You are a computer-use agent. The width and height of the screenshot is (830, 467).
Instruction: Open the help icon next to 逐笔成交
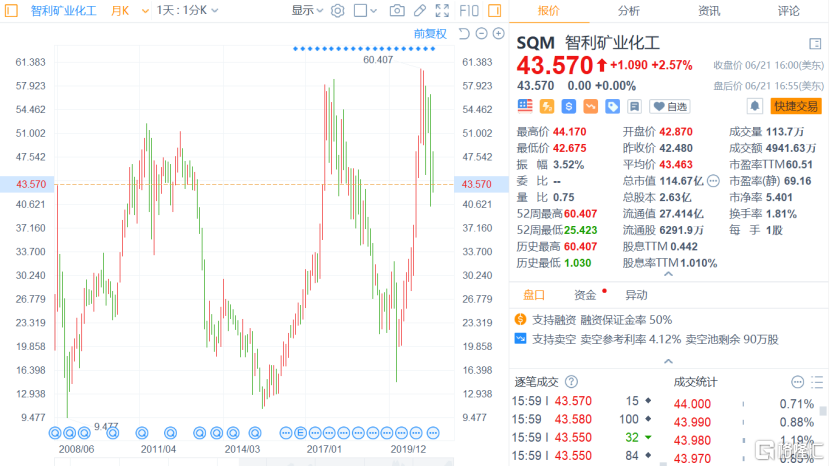coord(571,381)
